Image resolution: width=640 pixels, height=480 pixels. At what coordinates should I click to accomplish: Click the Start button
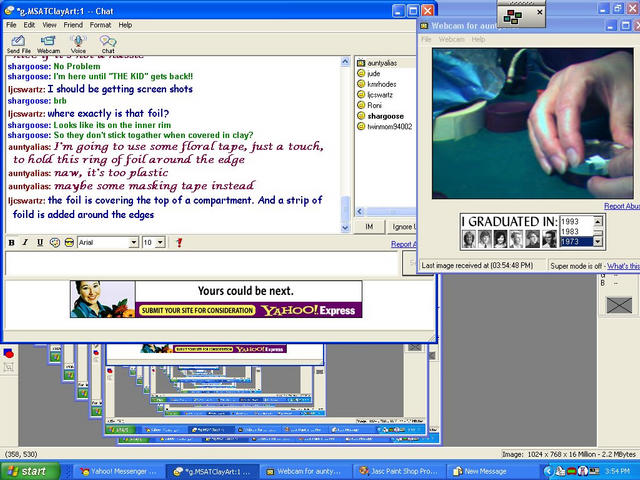(29, 471)
